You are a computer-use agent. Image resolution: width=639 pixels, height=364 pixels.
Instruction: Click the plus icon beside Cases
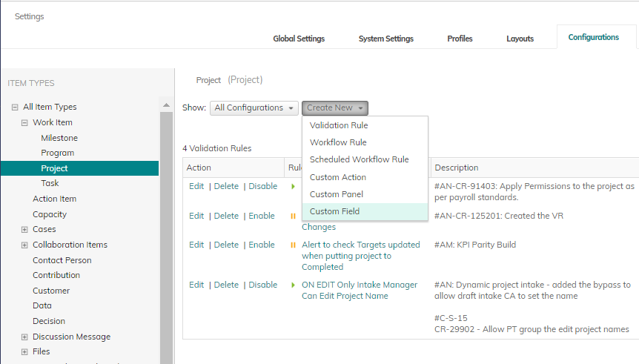point(24,230)
